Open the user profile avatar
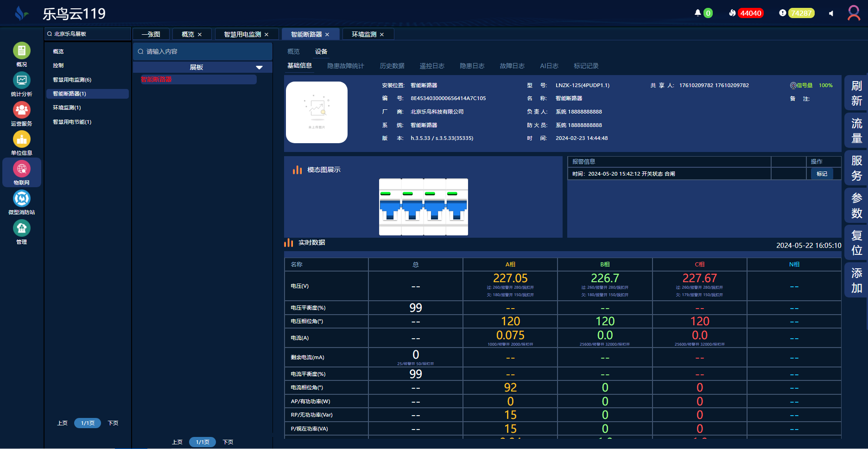The image size is (868, 449). (x=854, y=13)
